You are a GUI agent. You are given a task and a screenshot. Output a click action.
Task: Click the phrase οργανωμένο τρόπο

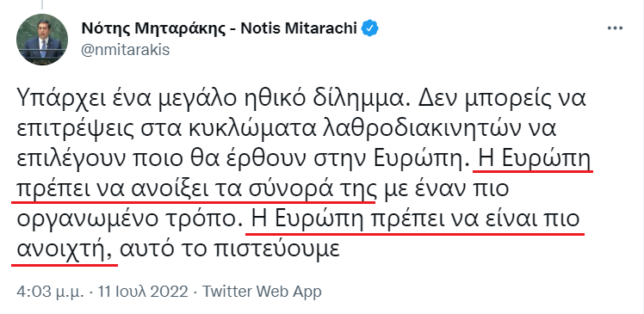[127, 219]
